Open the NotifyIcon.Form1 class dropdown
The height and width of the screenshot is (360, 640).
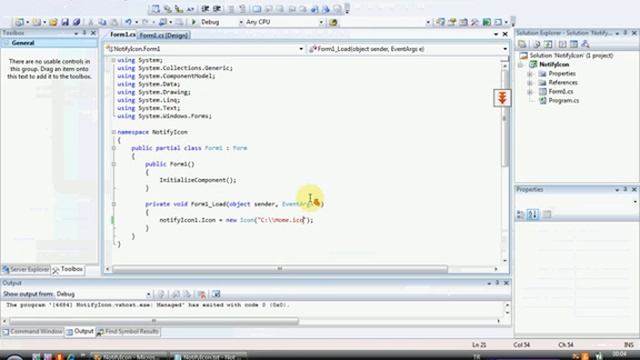(301, 49)
